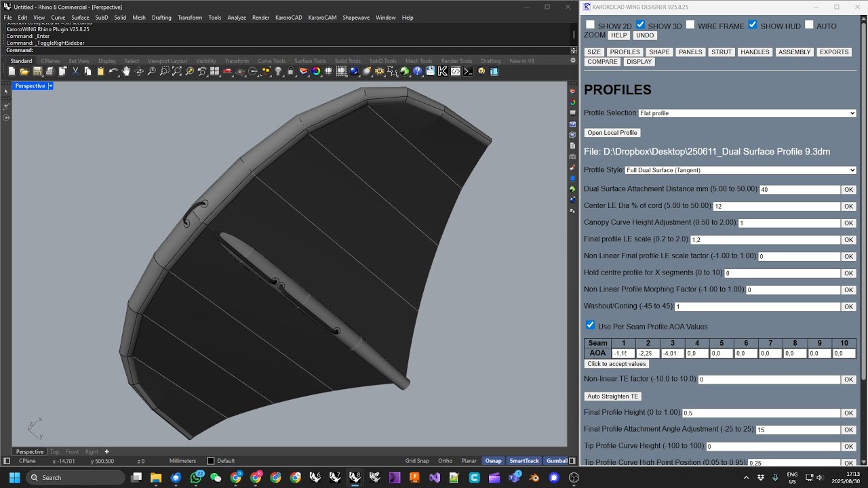868x488 pixels.
Task: Uncheck Use Per Seam Profile AOA Values
Action: [590, 325]
